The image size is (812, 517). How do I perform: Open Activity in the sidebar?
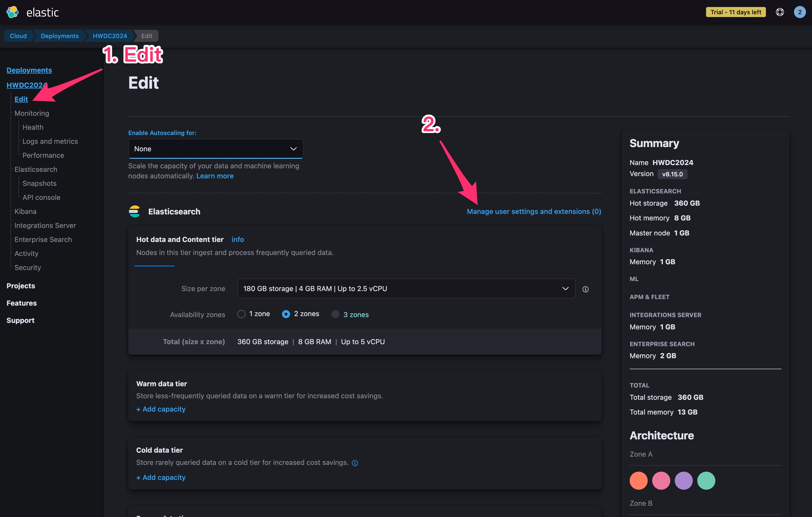click(x=26, y=254)
